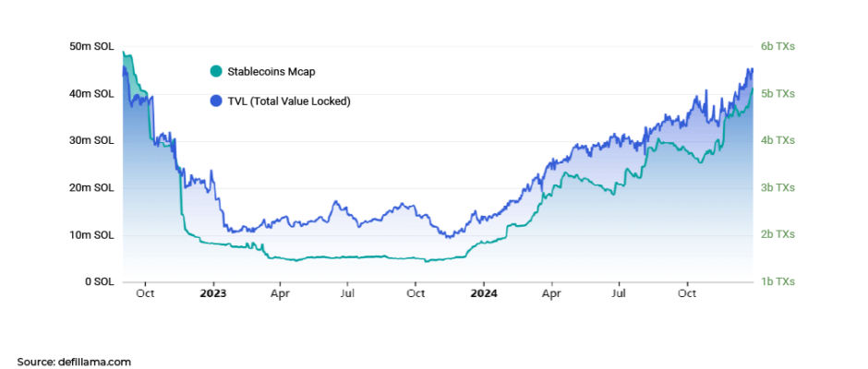The height and width of the screenshot is (369, 868).
Task: Toggle the TVL (Total Value Locked) legend label
Action: [289, 101]
